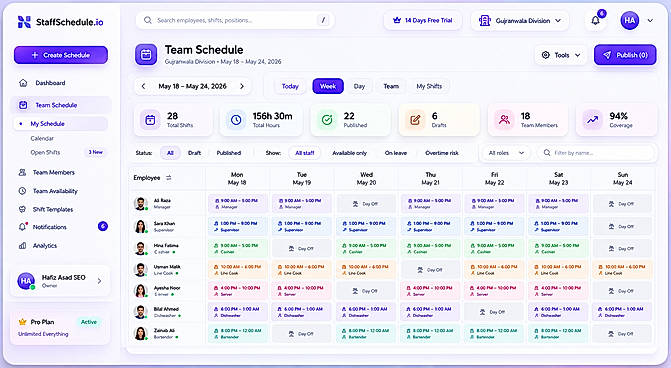Open the All roles dropdown
Image resolution: width=671 pixels, height=368 pixels.
click(x=506, y=153)
